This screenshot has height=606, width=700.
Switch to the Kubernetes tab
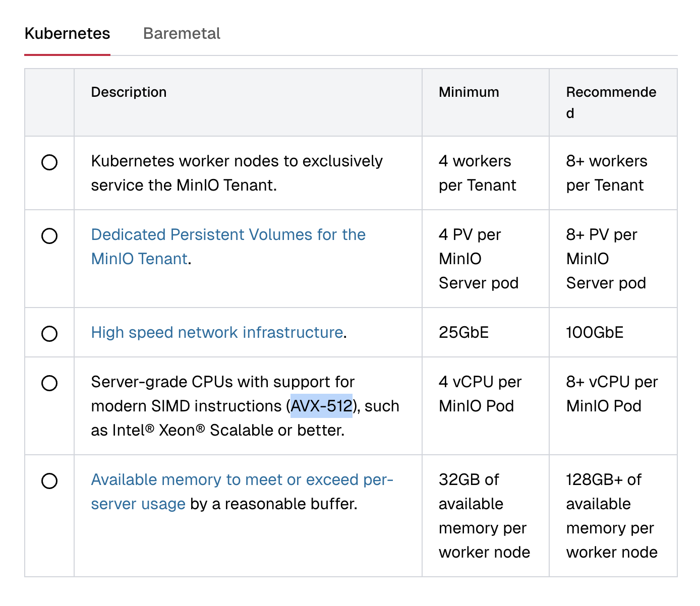click(67, 34)
